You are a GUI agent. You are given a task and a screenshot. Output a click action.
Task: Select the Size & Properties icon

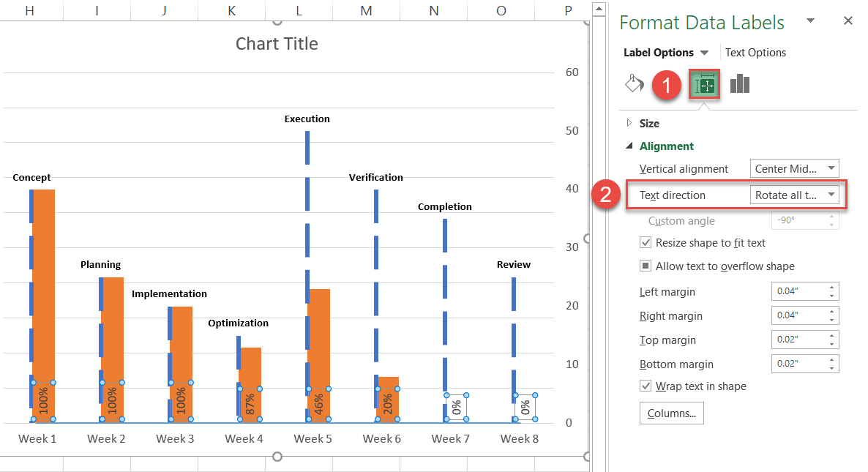click(703, 83)
